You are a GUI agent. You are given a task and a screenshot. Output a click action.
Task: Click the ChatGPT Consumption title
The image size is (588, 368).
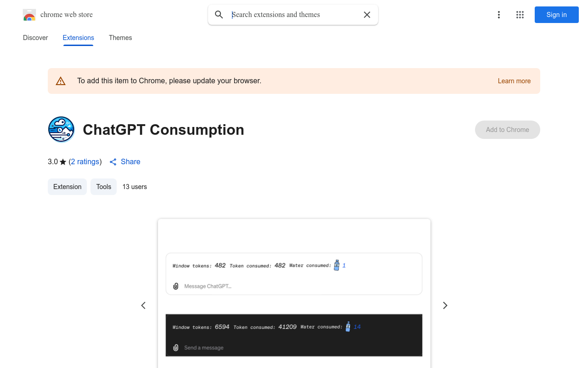click(x=164, y=130)
